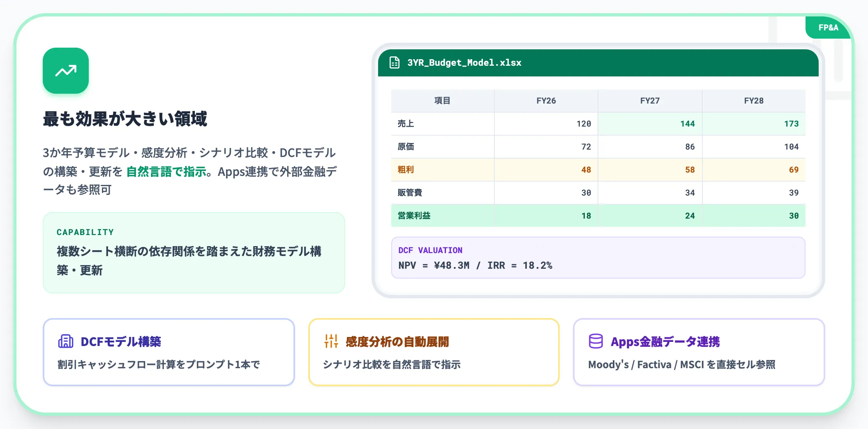Click the 自然言語で指示 highlighted text
Image resolution: width=868 pixels, height=429 pixels.
(x=166, y=171)
